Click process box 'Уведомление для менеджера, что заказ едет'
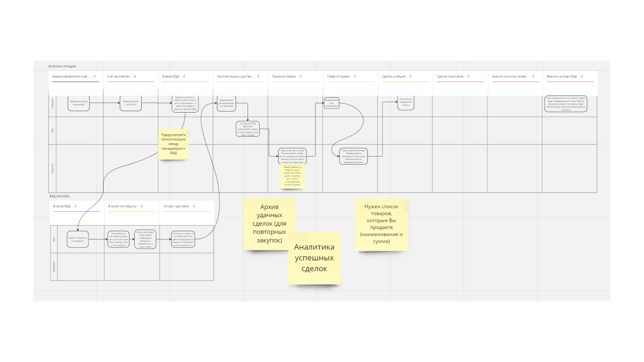Screen dimensions: 644x362 click(227, 103)
